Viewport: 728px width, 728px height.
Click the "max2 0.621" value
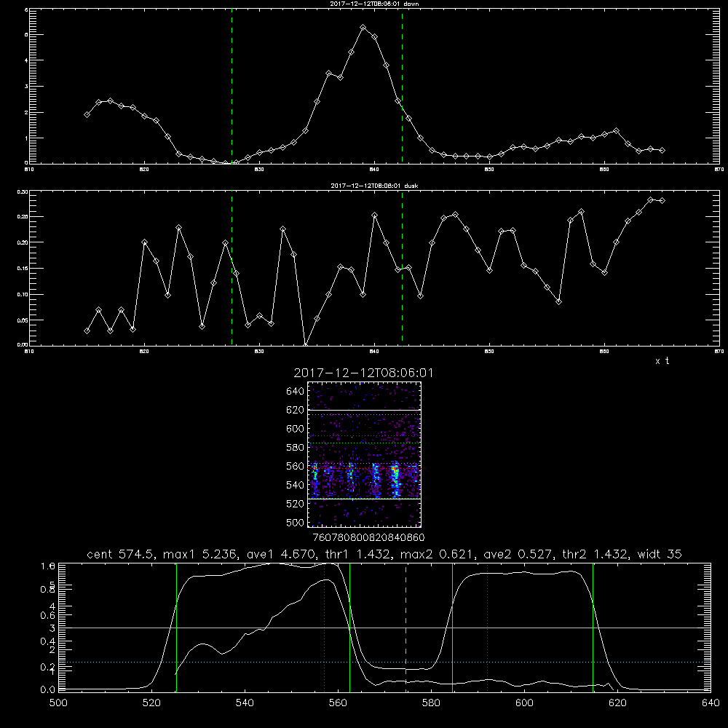[x=436, y=554]
